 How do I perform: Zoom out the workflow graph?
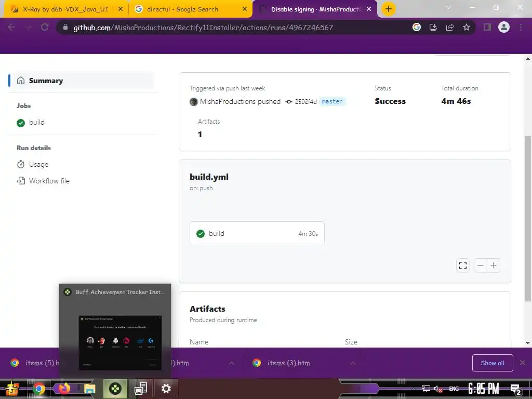(x=481, y=265)
